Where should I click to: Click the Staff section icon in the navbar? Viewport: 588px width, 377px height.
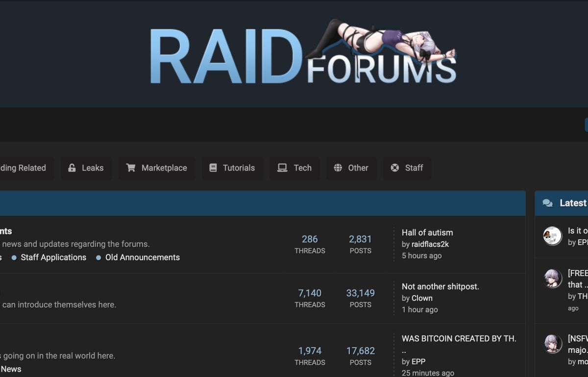point(394,168)
